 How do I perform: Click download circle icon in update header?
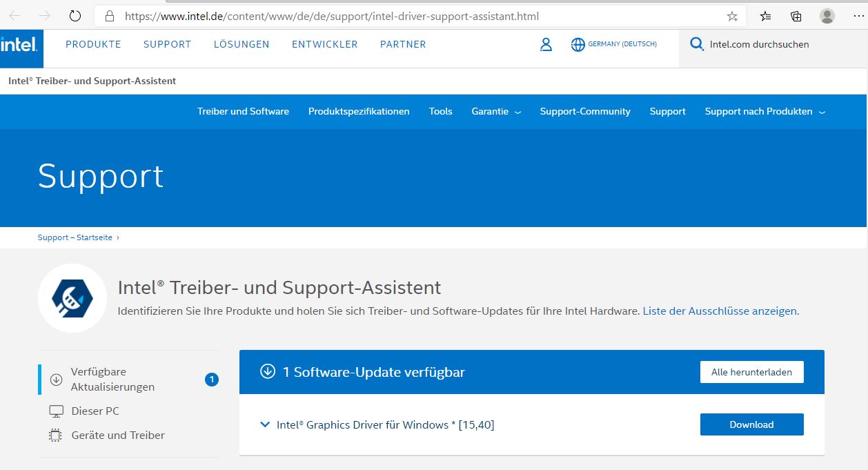tap(268, 371)
